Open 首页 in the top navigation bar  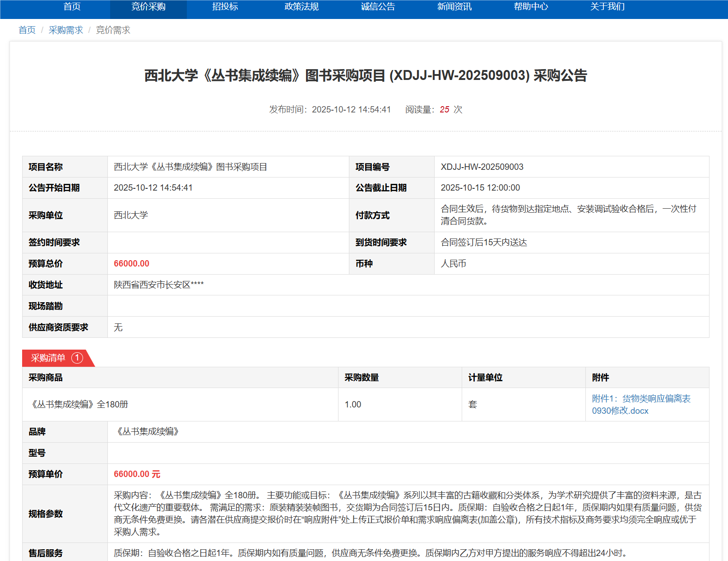pos(72,7)
